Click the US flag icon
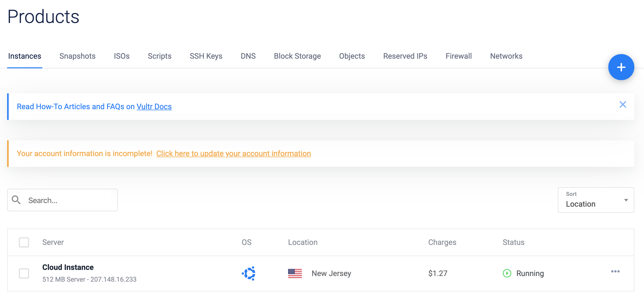Image resolution: width=644 pixels, height=299 pixels. pyautogui.click(x=295, y=273)
